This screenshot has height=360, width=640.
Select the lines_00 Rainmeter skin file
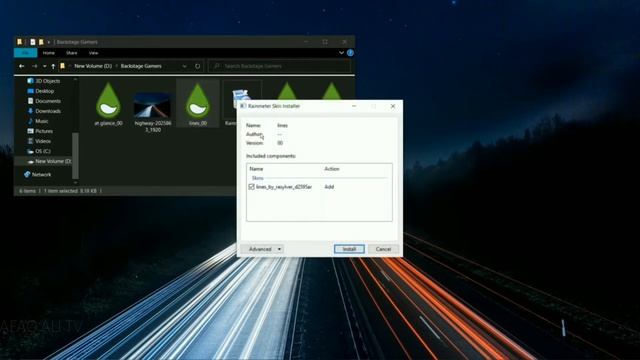(x=198, y=104)
